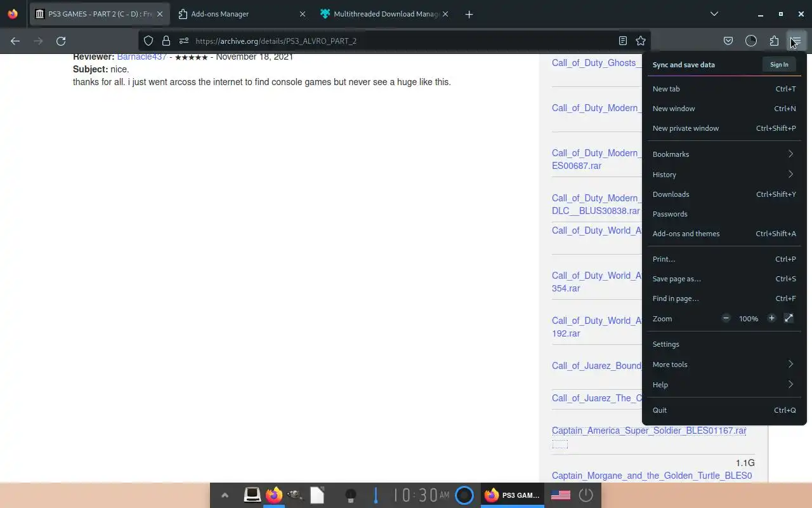Go back to previous page
The image size is (812, 508).
click(15, 41)
